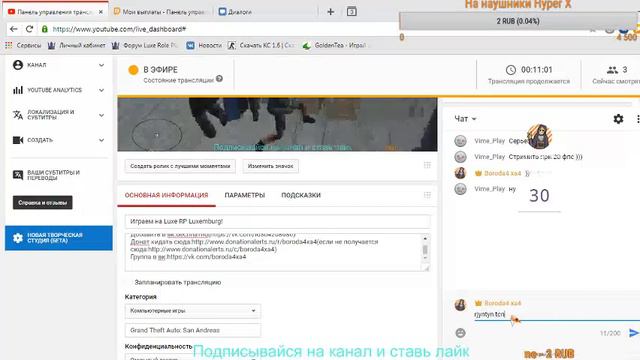Open the Компьютерные игры category dropdown
Image resolution: width=640 pixels, height=360 pixels.
coord(193,311)
